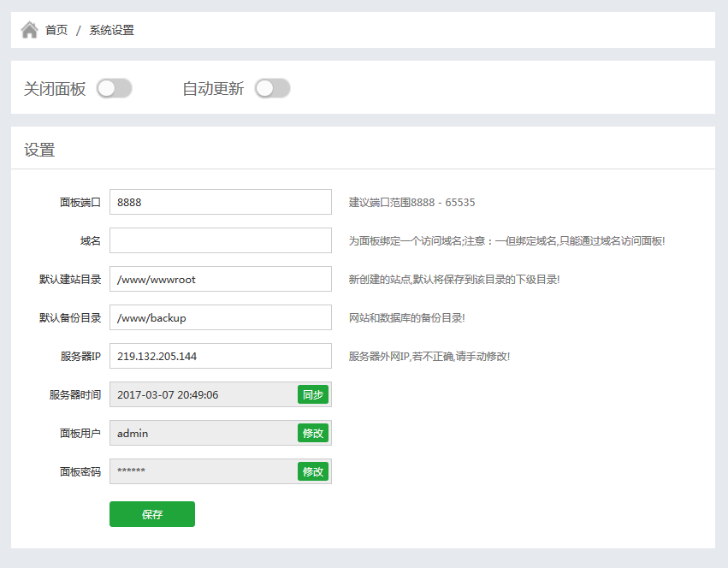728x568 pixels.
Task: Select the 系统设置 breadcrumb item
Action: [111, 30]
